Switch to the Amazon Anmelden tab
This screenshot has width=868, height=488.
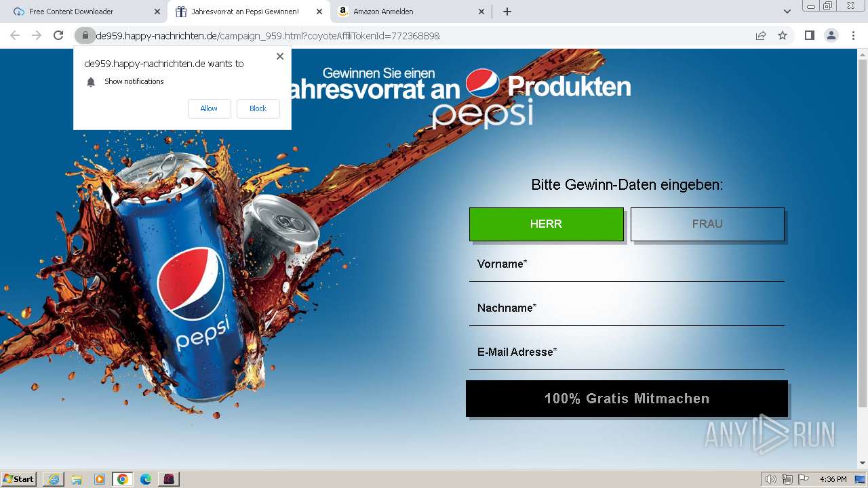click(410, 12)
